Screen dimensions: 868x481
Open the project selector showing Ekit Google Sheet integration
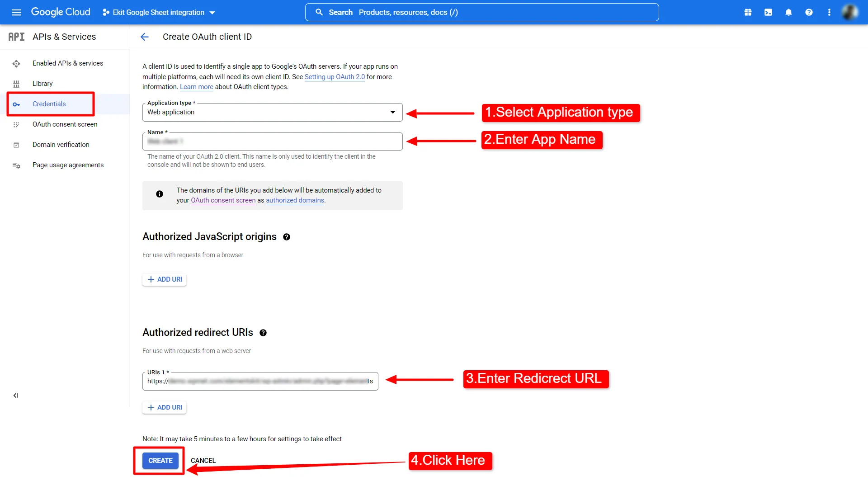coord(158,12)
